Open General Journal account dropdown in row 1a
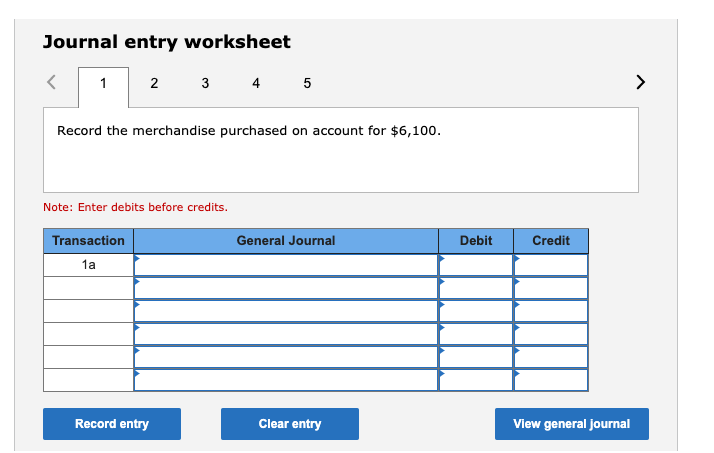Image resolution: width=714 pixels, height=453 pixels. 286,265
